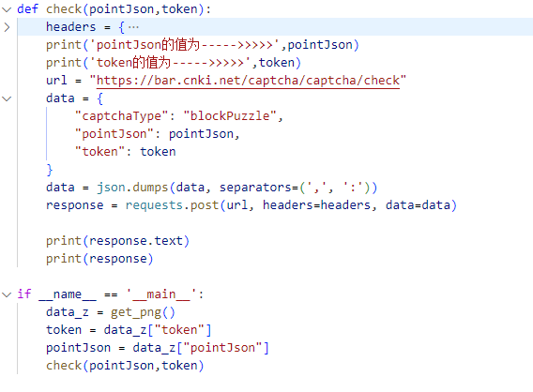Collapse the data dictionary fold arrow
The width and height of the screenshot is (533, 392).
pyautogui.click(x=7, y=98)
